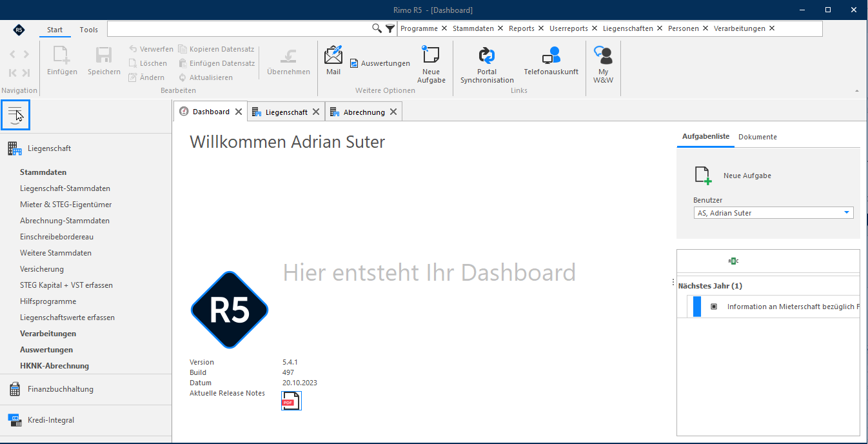Expand the Auswertungen section in sidebar
The height and width of the screenshot is (444, 868).
pyautogui.click(x=46, y=350)
